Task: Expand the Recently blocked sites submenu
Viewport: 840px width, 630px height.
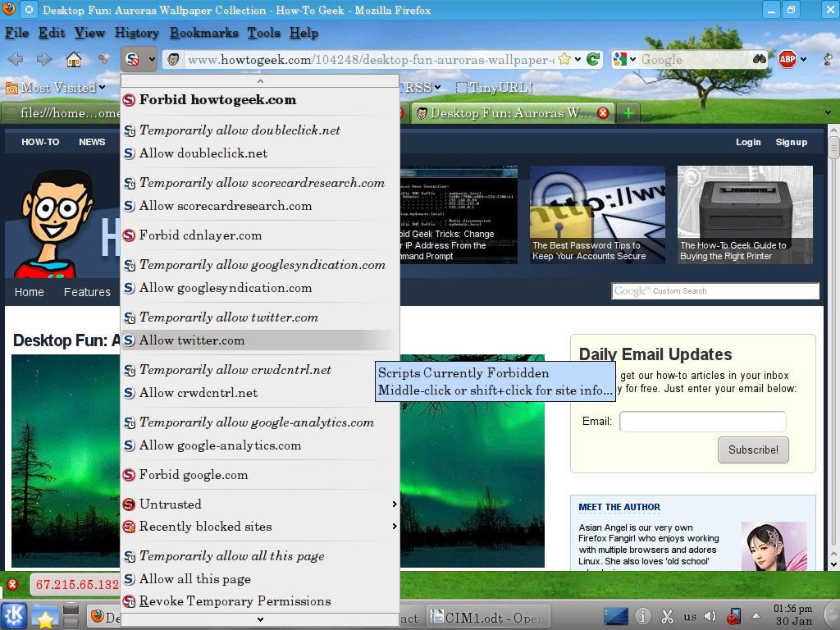Action: point(260,527)
